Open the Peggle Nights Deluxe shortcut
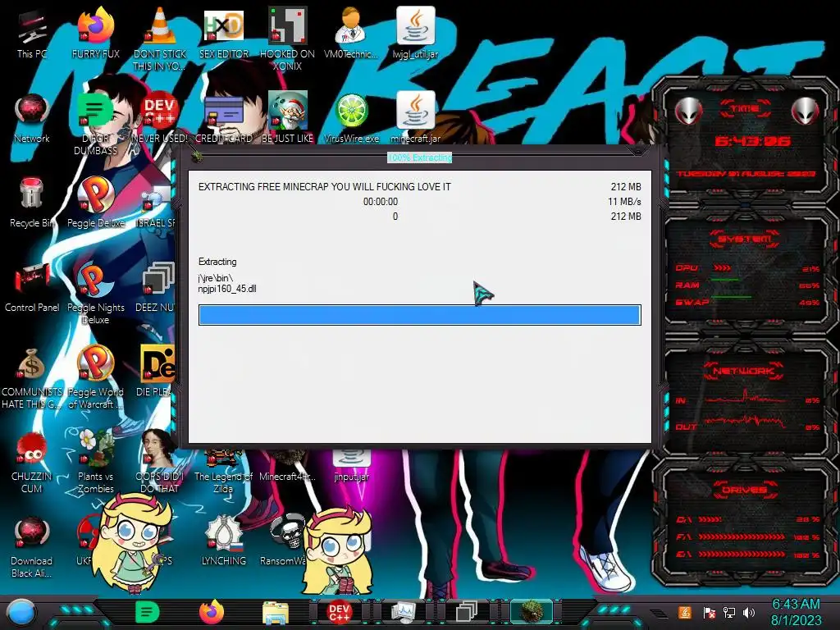Viewport: 840px width, 630px height. coord(95,294)
